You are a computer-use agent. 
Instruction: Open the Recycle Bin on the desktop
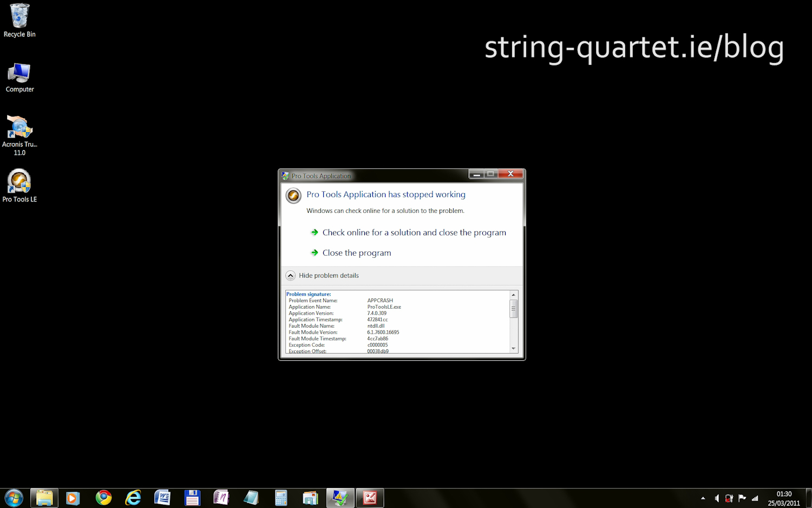[x=19, y=19]
